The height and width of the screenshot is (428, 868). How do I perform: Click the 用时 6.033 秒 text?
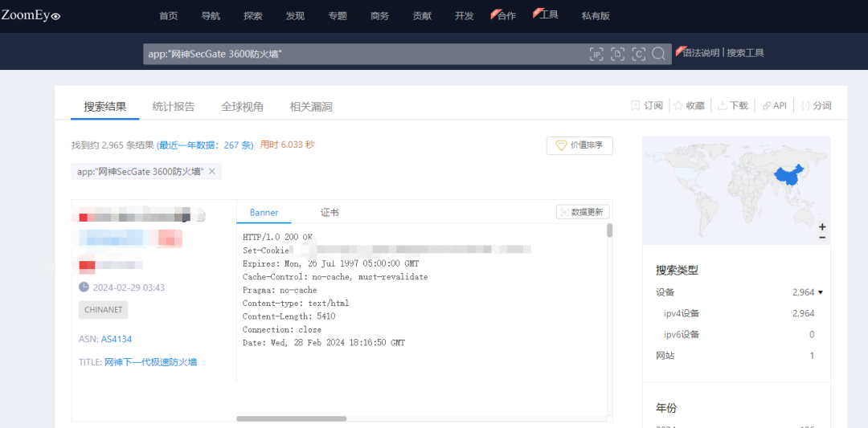click(x=287, y=145)
